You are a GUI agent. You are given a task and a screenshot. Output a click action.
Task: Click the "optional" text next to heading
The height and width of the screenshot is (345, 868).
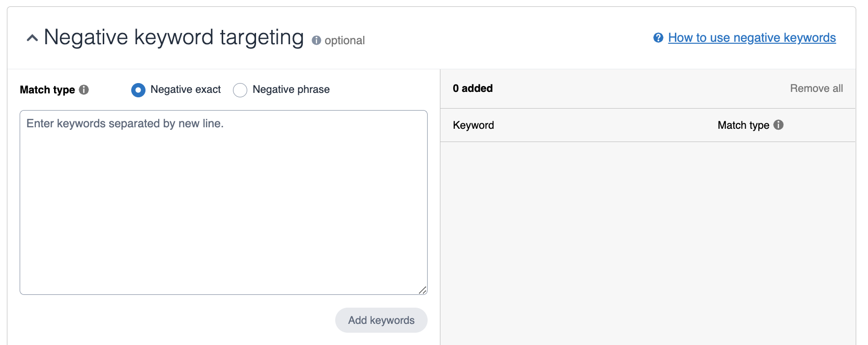click(x=345, y=40)
